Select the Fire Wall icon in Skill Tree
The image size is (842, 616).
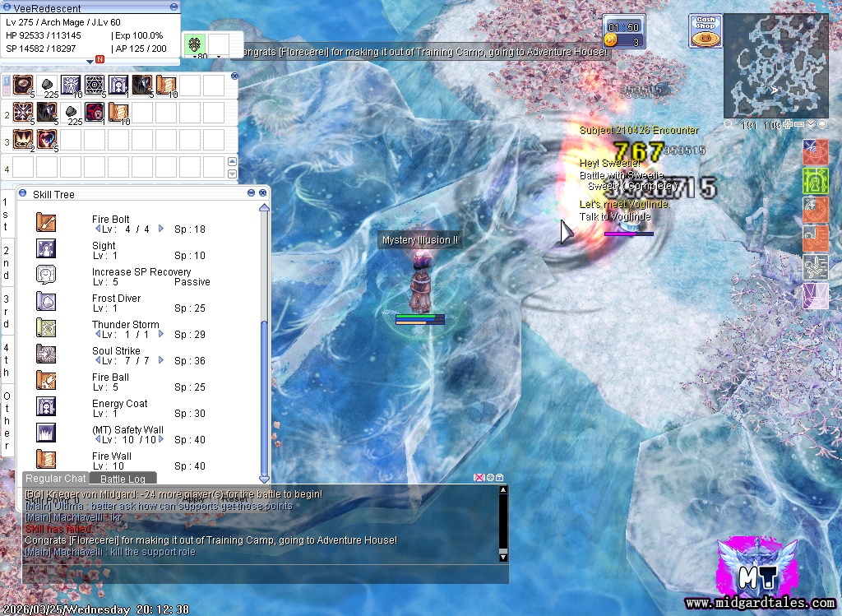click(46, 459)
